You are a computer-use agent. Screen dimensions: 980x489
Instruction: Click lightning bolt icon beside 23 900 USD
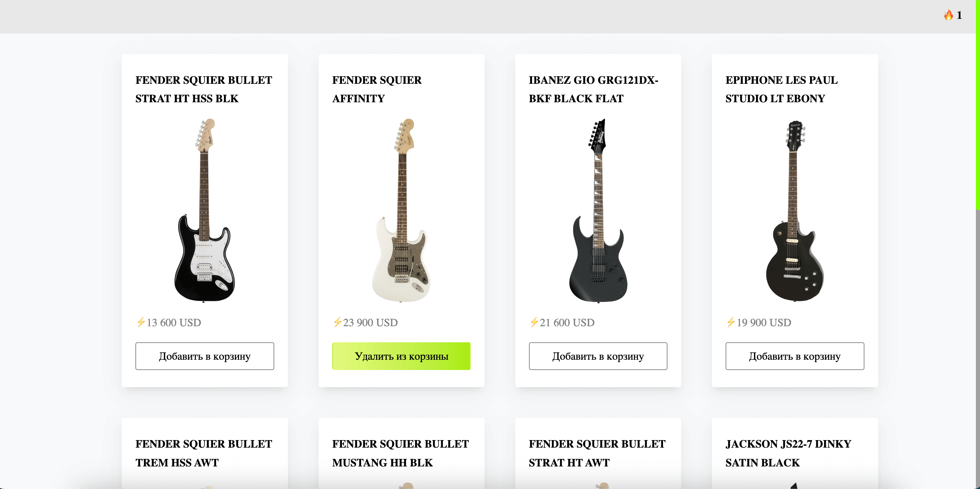pos(337,322)
